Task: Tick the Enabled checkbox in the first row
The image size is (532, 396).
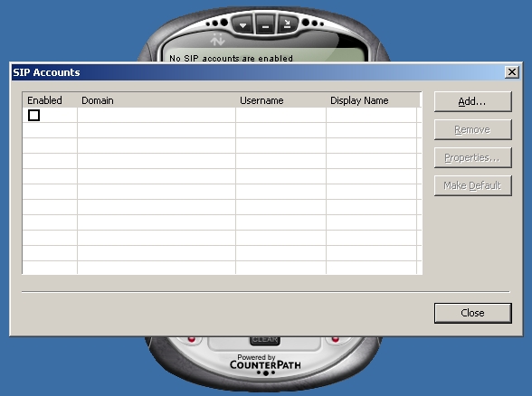Action: (34, 116)
